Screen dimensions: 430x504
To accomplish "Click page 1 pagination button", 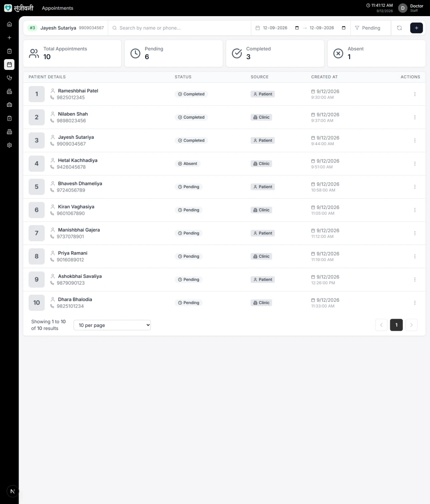I will (x=396, y=325).
